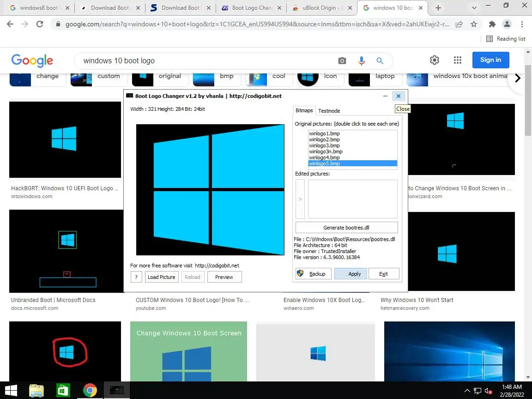The height and width of the screenshot is (399, 532).
Task: Click the Preview button
Action: (x=224, y=277)
